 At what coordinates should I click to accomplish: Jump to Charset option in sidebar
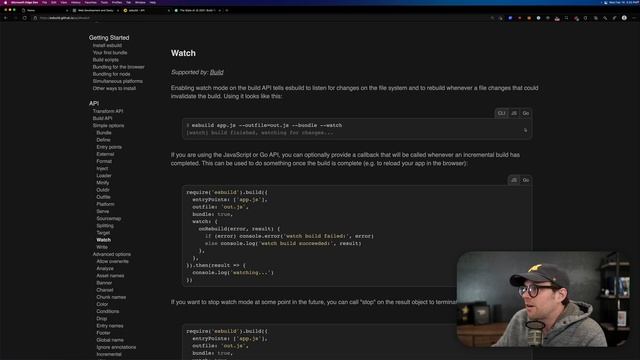coord(105,290)
